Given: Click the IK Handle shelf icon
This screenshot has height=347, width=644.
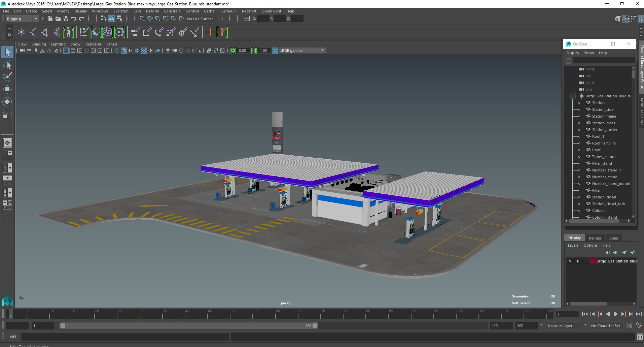Looking at the screenshot, I should [x=44, y=32].
